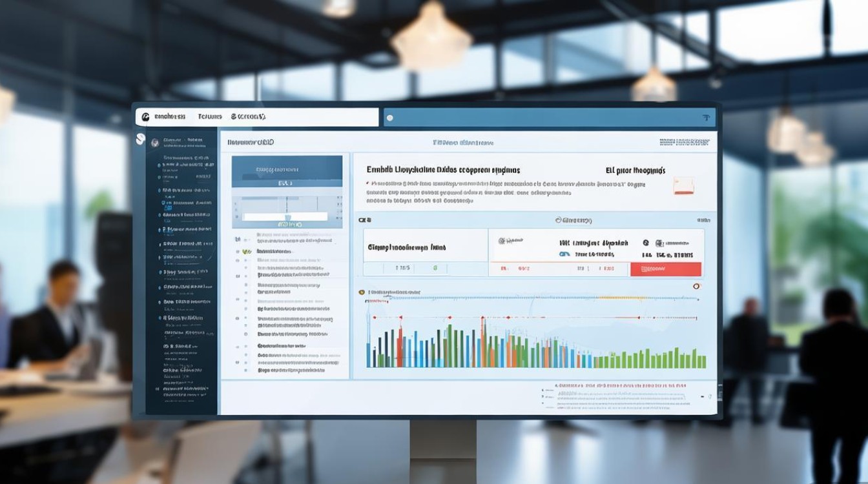The height and width of the screenshot is (484, 868).
Task: Toggle the blue switch icon in stats card
Action: click(x=564, y=254)
